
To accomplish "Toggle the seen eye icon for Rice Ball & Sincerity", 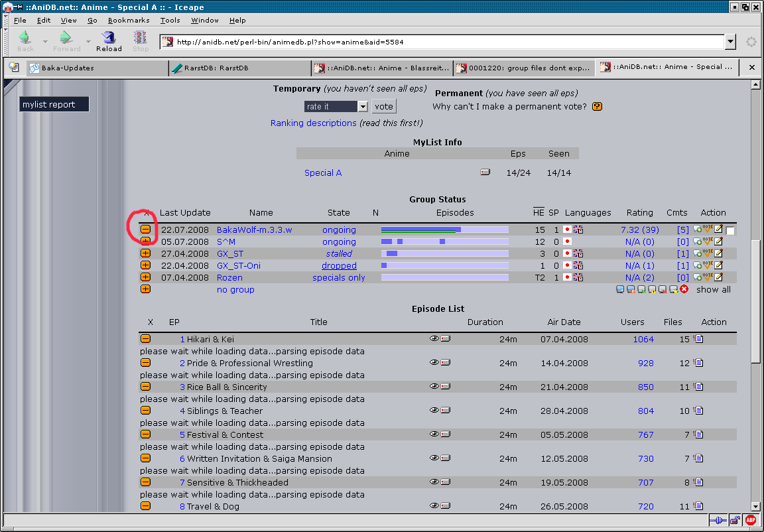I will 434,386.
